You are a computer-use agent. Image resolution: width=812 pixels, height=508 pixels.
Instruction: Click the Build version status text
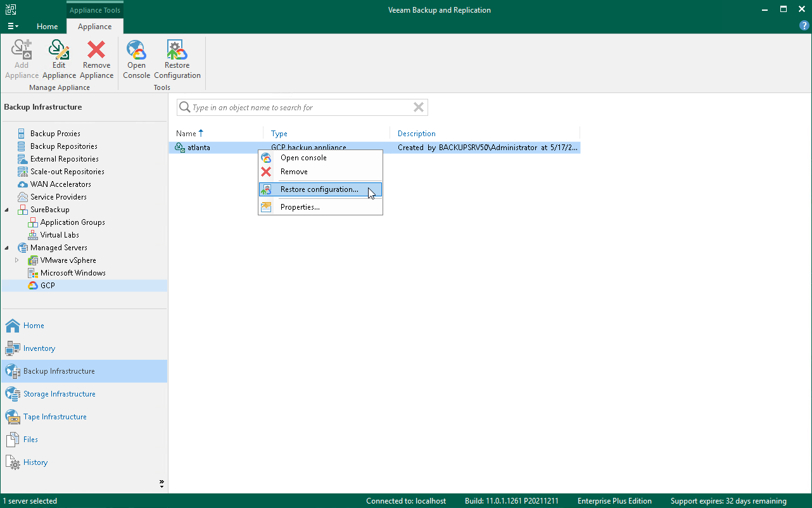[x=512, y=501]
